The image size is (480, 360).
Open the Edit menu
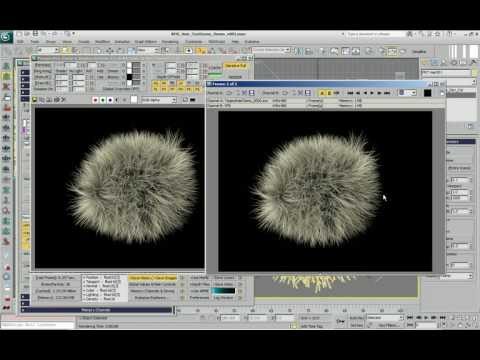pos(20,42)
